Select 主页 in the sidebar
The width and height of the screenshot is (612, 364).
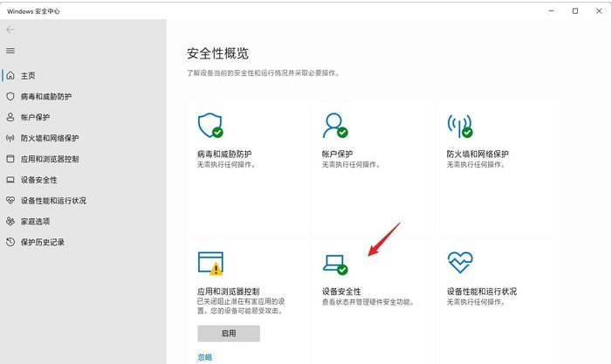pyautogui.click(x=28, y=76)
